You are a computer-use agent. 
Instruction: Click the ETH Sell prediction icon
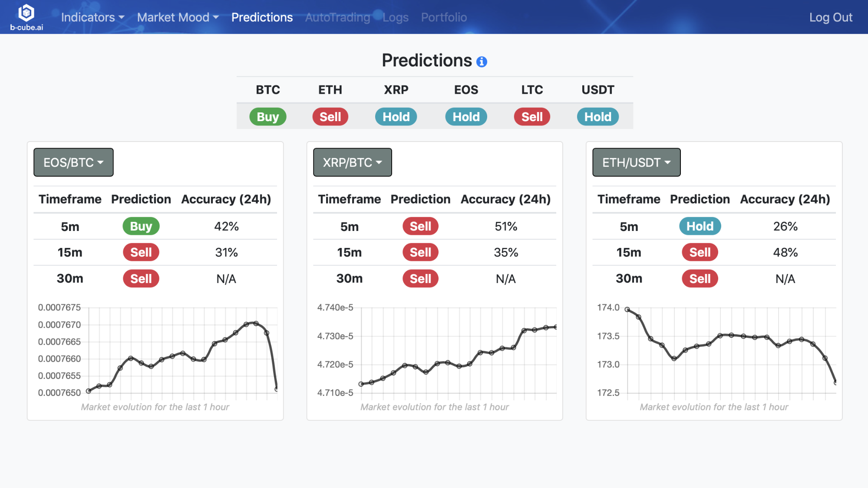(330, 116)
